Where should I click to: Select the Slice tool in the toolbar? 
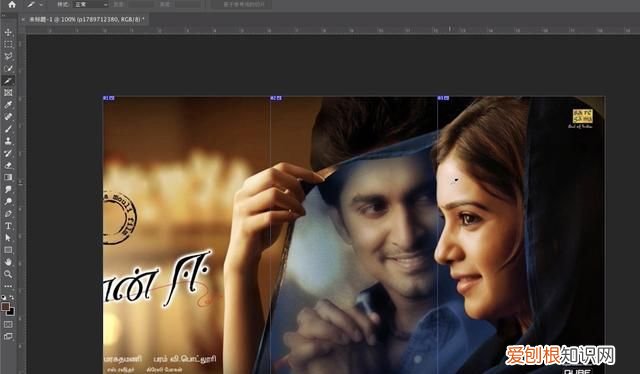[x=8, y=81]
